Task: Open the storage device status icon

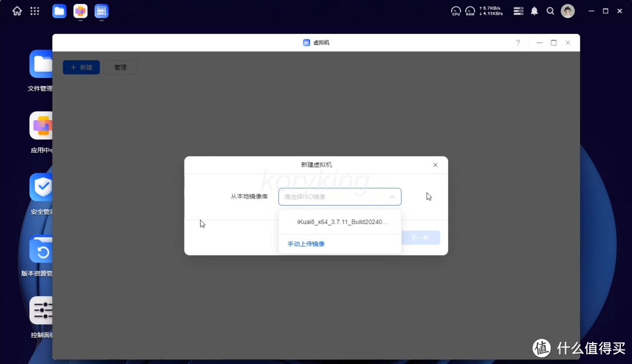Action: pos(518,11)
